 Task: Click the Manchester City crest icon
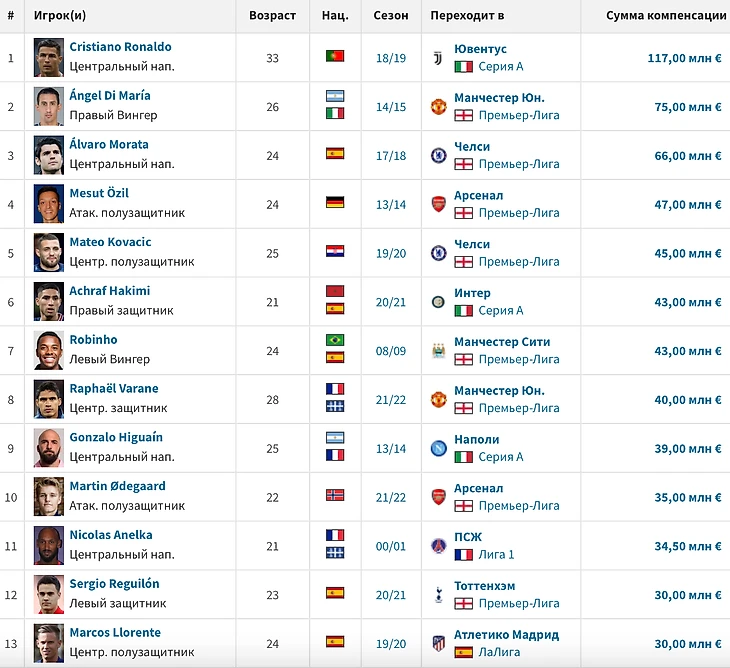(x=437, y=350)
